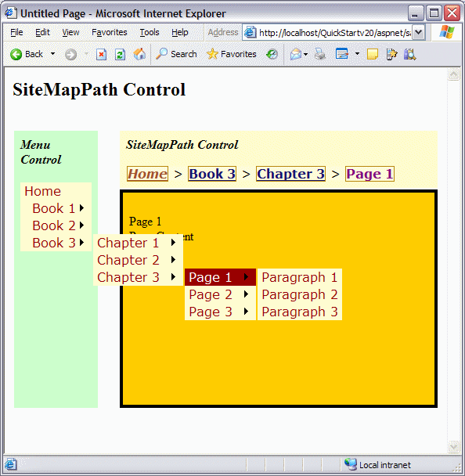This screenshot has height=476, width=465.
Task: Go to the Home page icon
Action: (139, 54)
